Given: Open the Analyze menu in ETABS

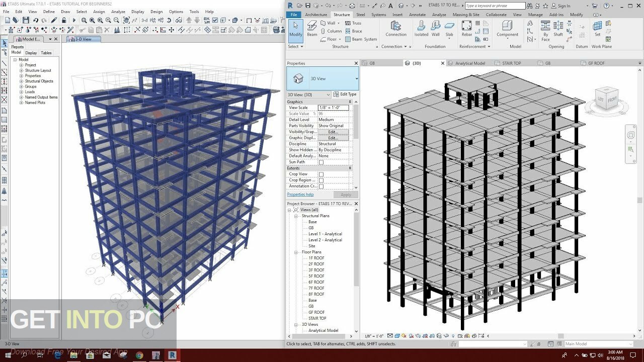Looking at the screenshot, I should (118, 12).
